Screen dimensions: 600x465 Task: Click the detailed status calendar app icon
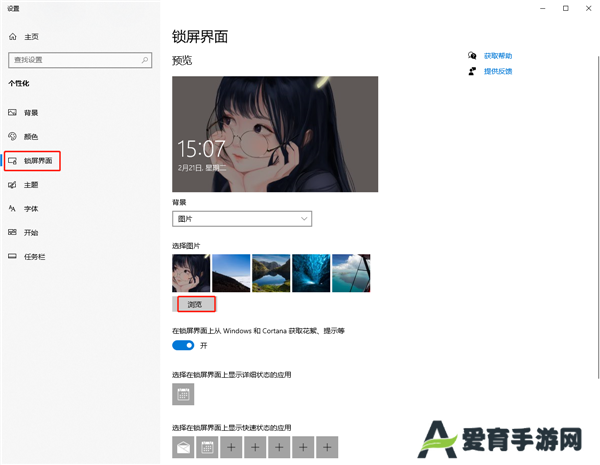pos(183,394)
